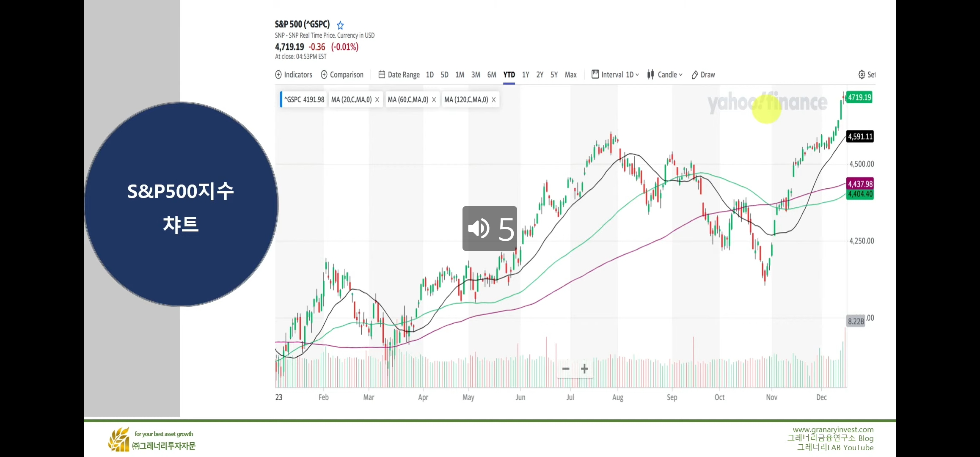Activate the Draw tool
The width and height of the screenshot is (980, 457).
(x=703, y=75)
